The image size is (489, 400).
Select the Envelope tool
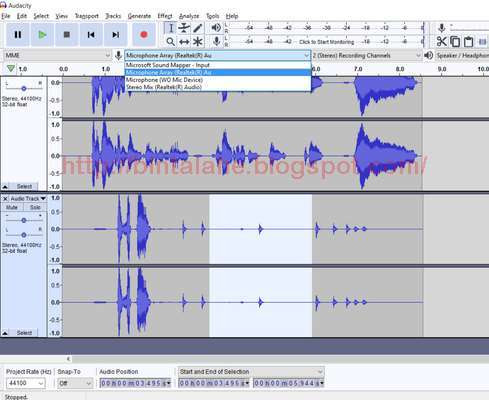tap(184, 28)
